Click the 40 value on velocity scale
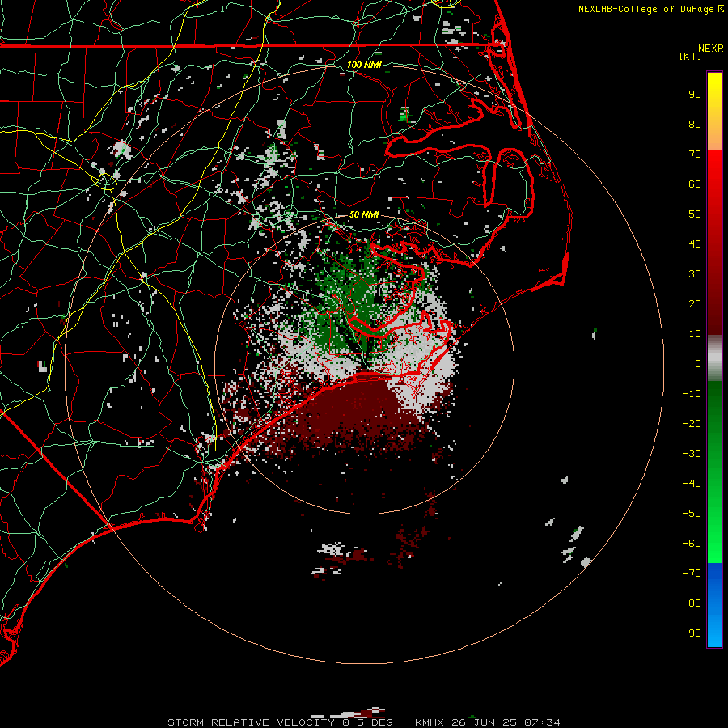Viewport: 728px width, 728px height. tap(695, 244)
